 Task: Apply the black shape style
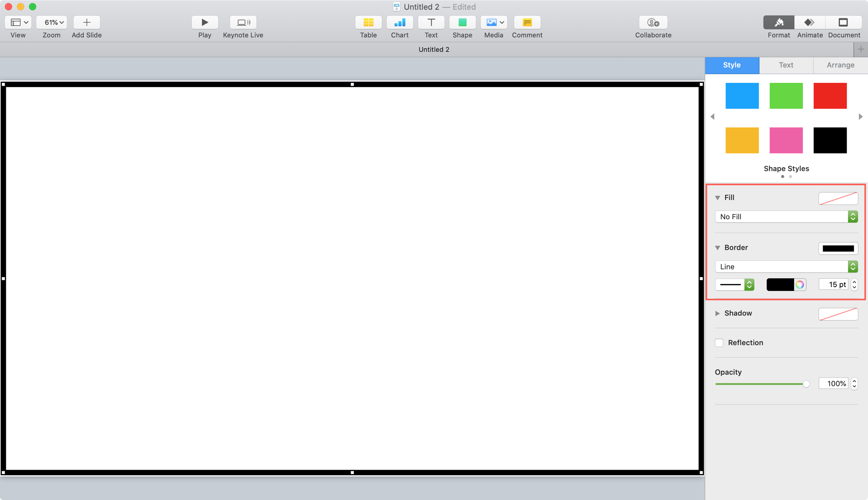click(830, 140)
